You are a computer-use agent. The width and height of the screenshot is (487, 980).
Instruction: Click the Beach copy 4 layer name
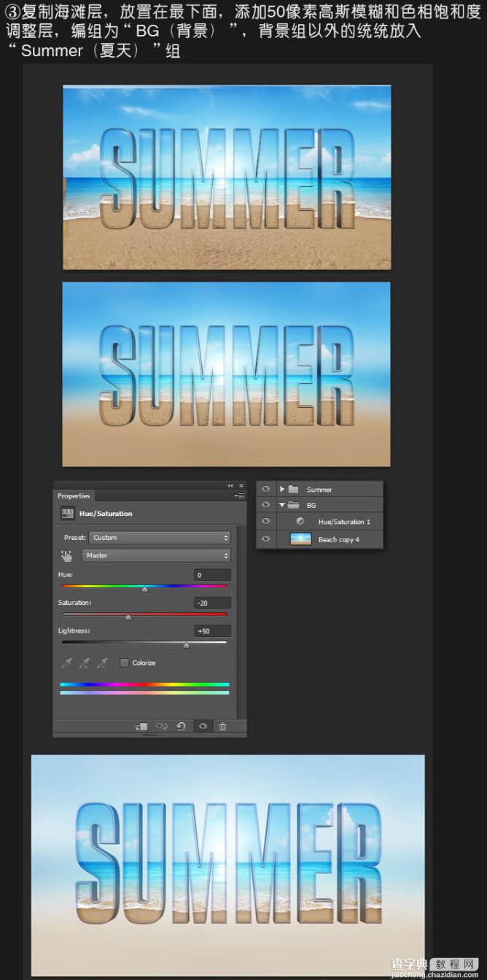click(x=339, y=539)
